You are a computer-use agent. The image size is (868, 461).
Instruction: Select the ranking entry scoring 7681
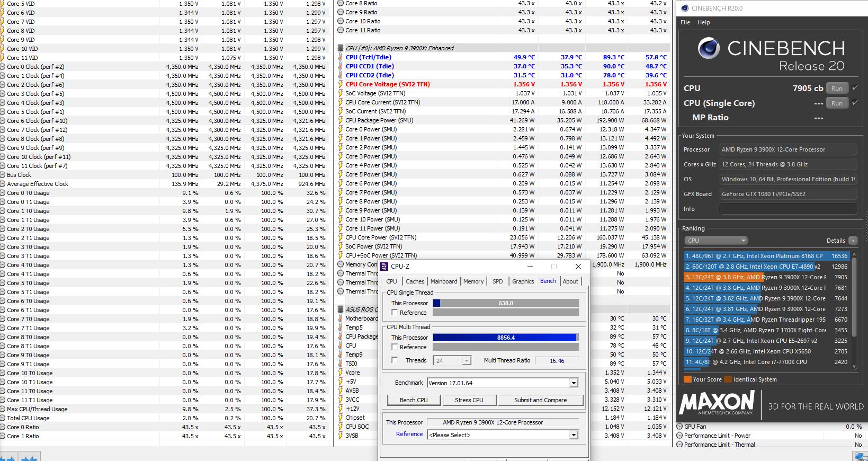tap(766, 288)
